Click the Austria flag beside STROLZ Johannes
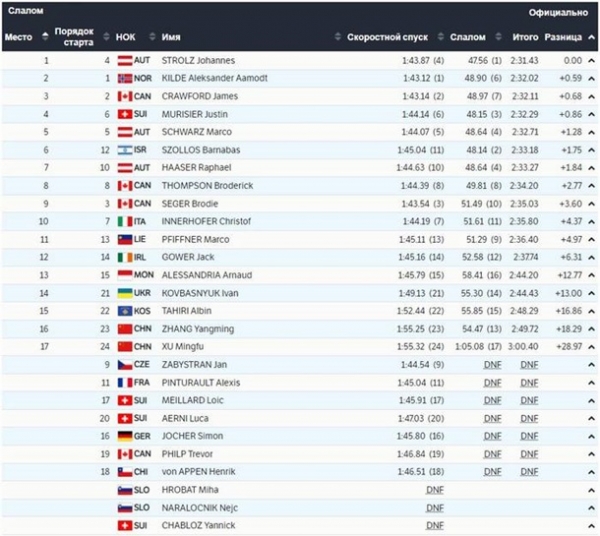This screenshot has height=536, width=600. (x=125, y=60)
